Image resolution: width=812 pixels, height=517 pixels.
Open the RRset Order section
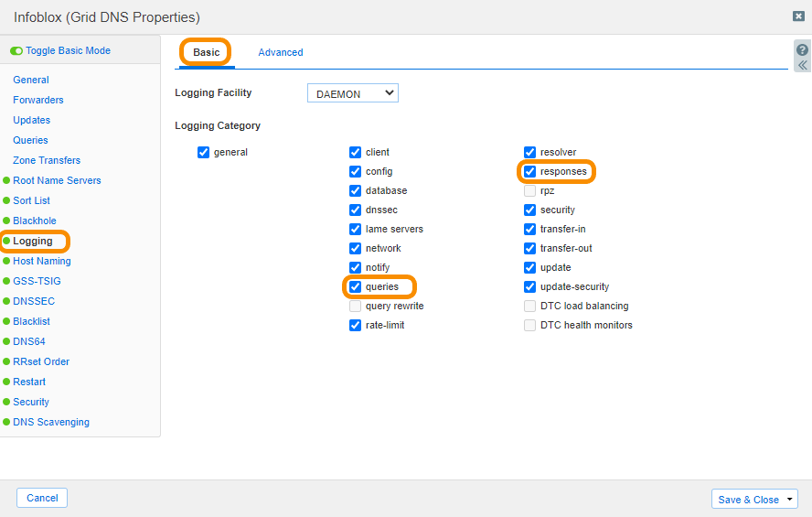(41, 361)
